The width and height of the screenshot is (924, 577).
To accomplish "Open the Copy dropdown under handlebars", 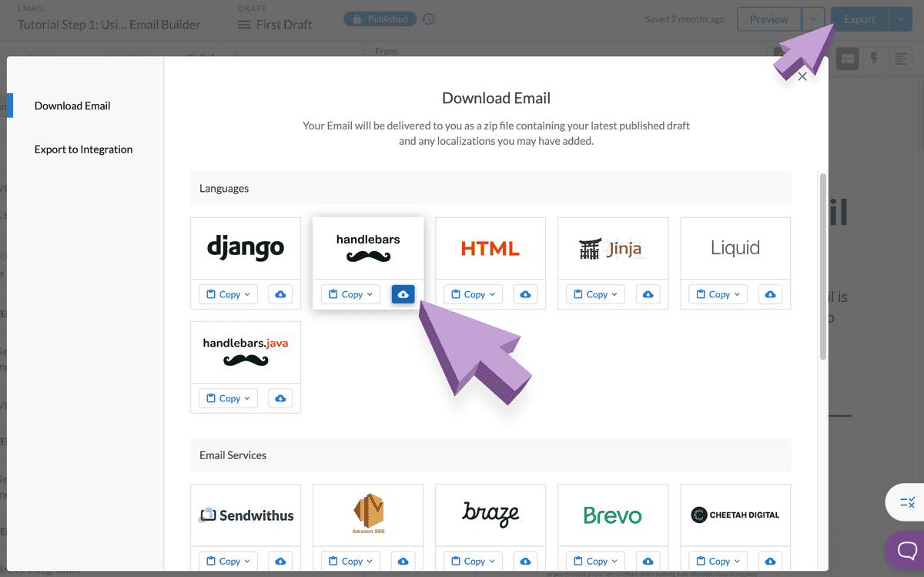I will pos(351,294).
